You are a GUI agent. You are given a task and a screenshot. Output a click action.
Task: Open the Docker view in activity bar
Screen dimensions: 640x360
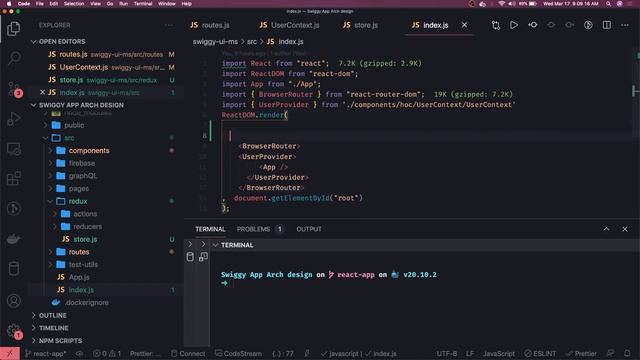click(x=13, y=239)
